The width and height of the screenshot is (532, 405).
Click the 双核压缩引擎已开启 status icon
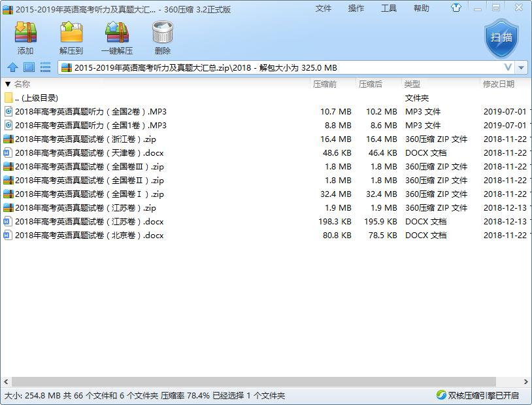[x=442, y=395]
